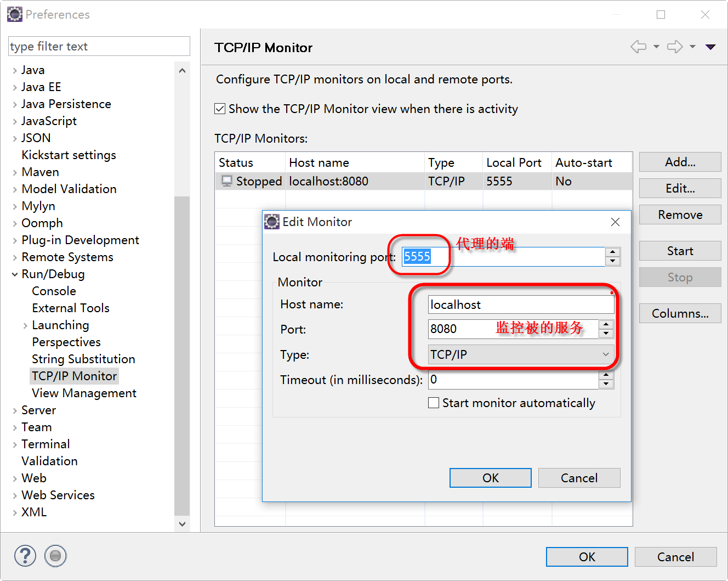The height and width of the screenshot is (581, 728).
Task: Expand Web Services in the sidebar
Action: point(14,495)
